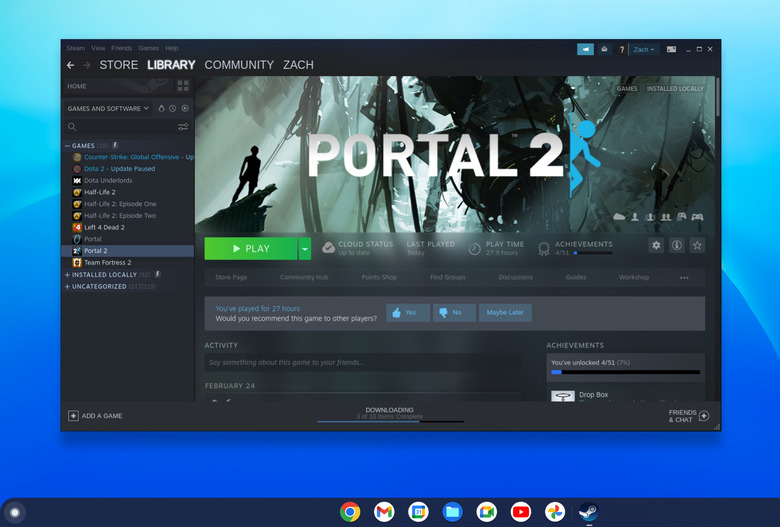Click the activity comment text field
This screenshot has width=780, height=527.
click(x=363, y=362)
